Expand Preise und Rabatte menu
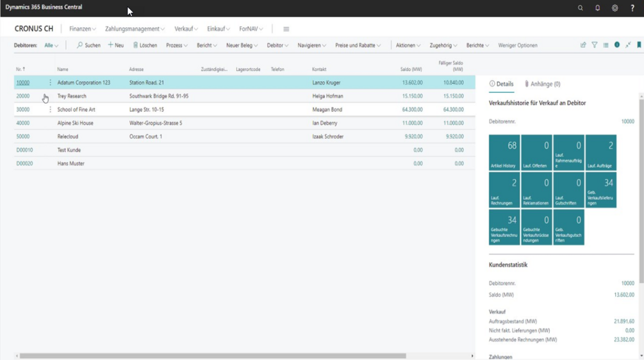This screenshot has height=360, width=644. [358, 45]
